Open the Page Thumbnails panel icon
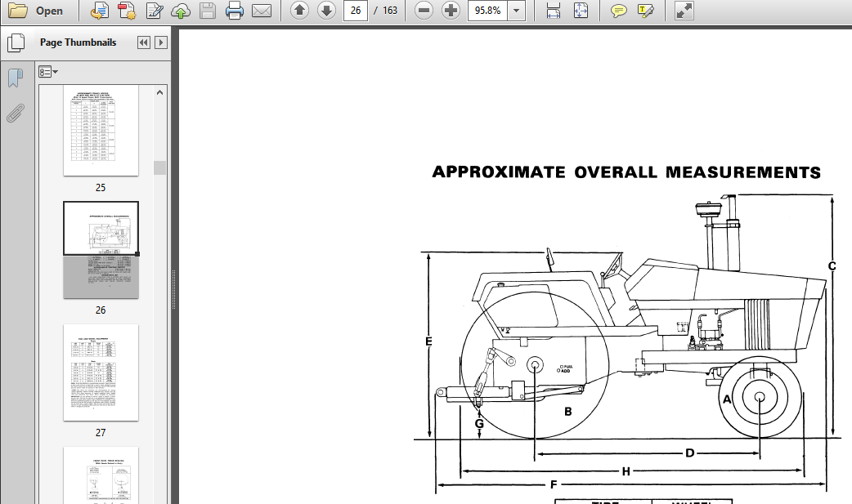Image resolution: width=852 pixels, height=504 pixels. coord(16,42)
